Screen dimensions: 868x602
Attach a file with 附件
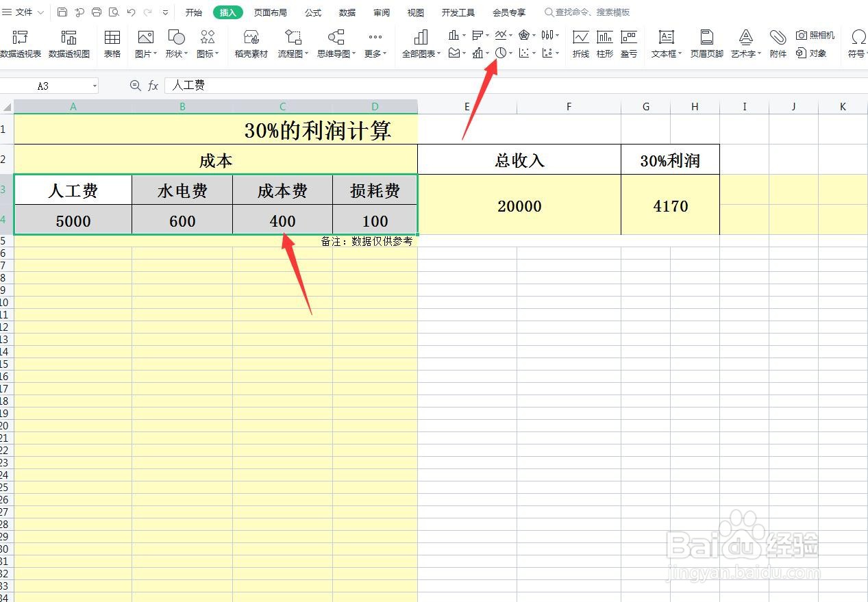point(778,42)
